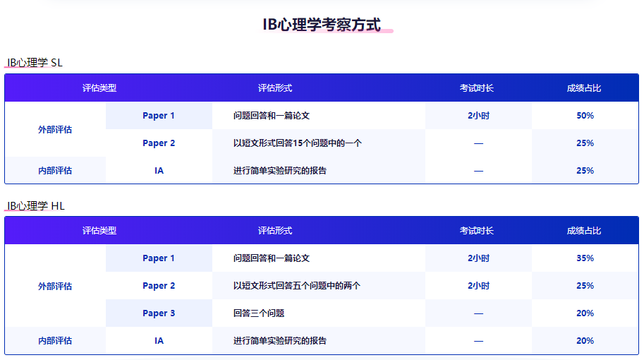Screen dimensions: 644x360
Task: Select IA cell in HL table
Action: 159,341
